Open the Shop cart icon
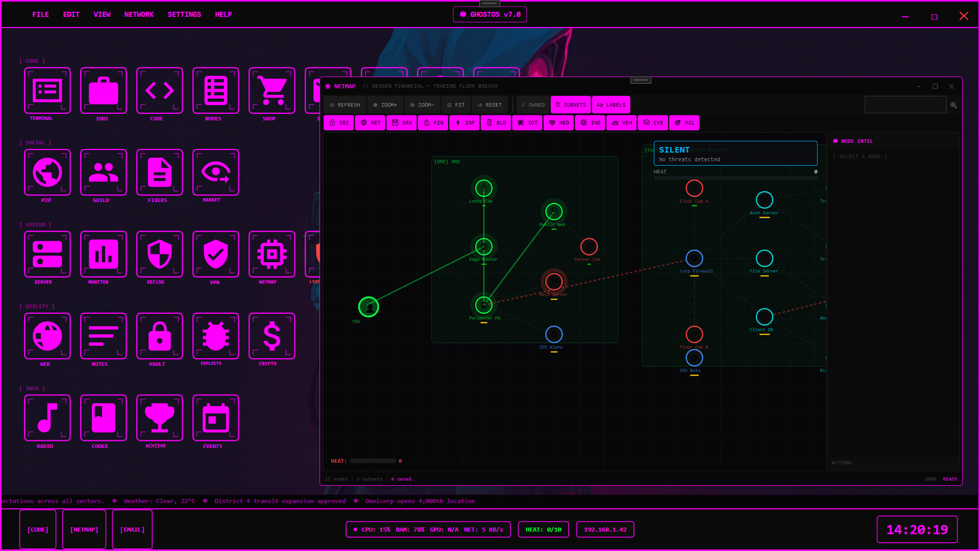Screen dimensions: 980x551 click(x=272, y=91)
